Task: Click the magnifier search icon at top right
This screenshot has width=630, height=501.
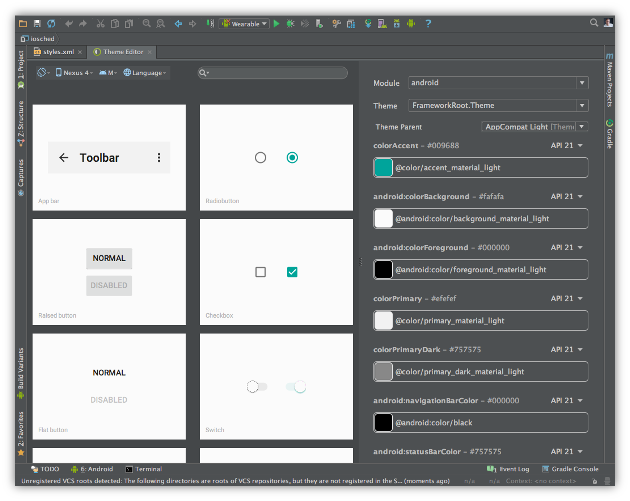Action: [x=593, y=22]
